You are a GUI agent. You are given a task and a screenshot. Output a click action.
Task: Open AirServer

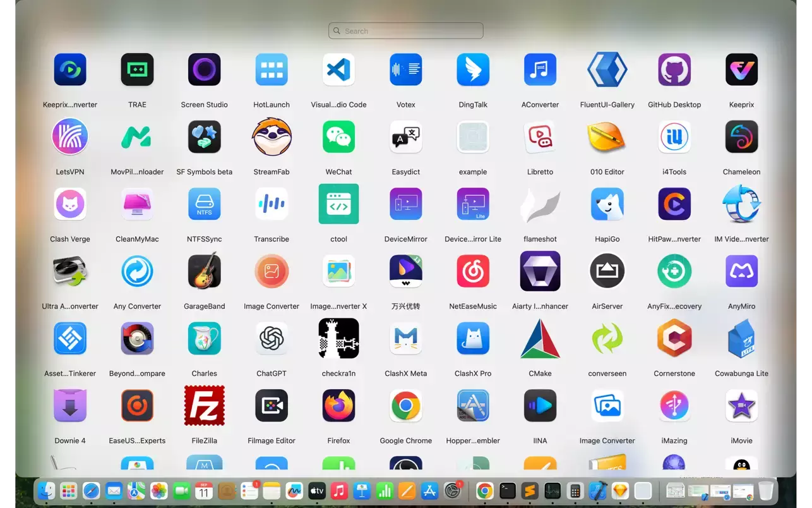[607, 271]
